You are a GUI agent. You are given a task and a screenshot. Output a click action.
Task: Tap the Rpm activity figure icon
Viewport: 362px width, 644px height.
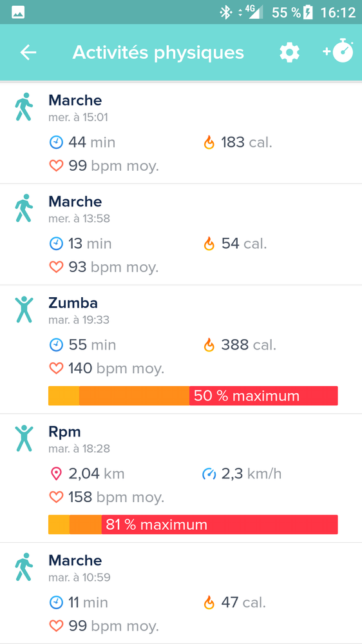[24, 438]
